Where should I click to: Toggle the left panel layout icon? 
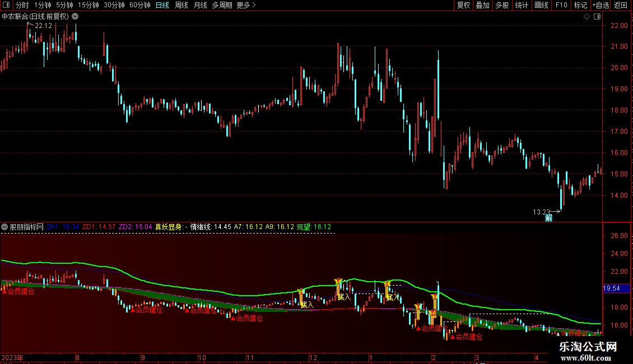pos(6,5)
